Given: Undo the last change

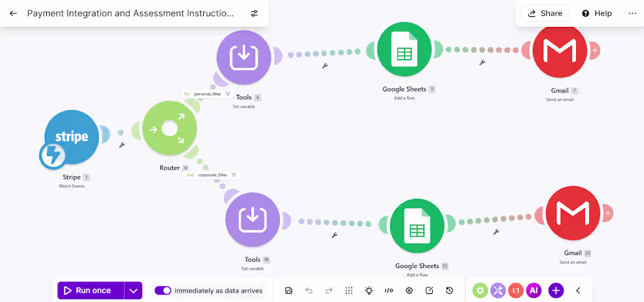Looking at the screenshot, I should tap(309, 290).
